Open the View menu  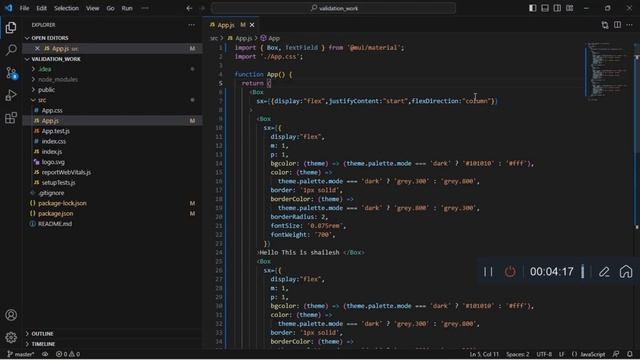click(93, 8)
